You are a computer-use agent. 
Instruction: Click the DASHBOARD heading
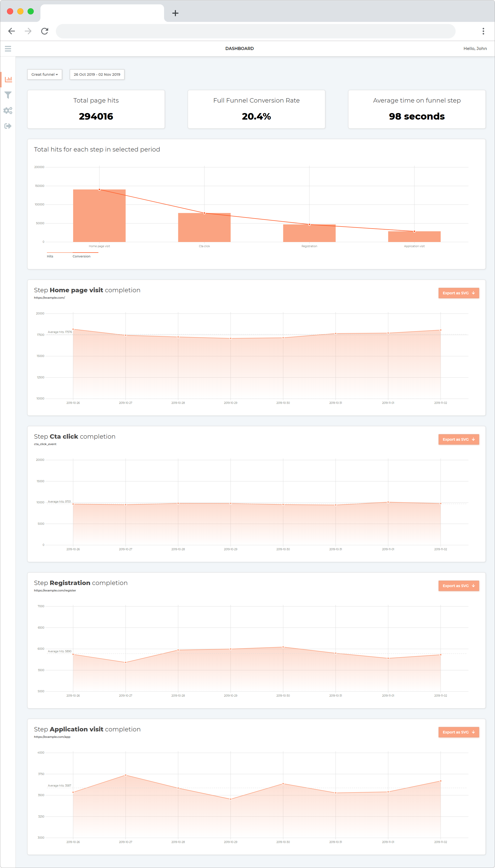coord(239,48)
